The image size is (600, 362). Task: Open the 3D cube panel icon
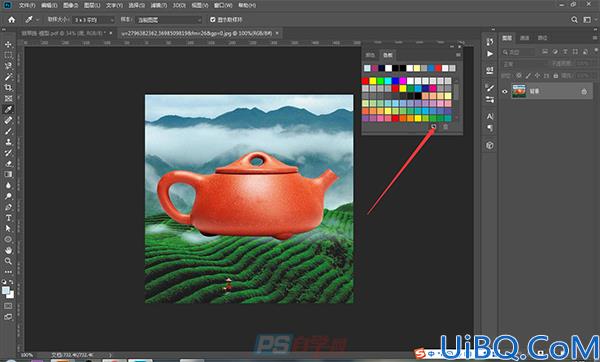pyautogui.click(x=490, y=145)
